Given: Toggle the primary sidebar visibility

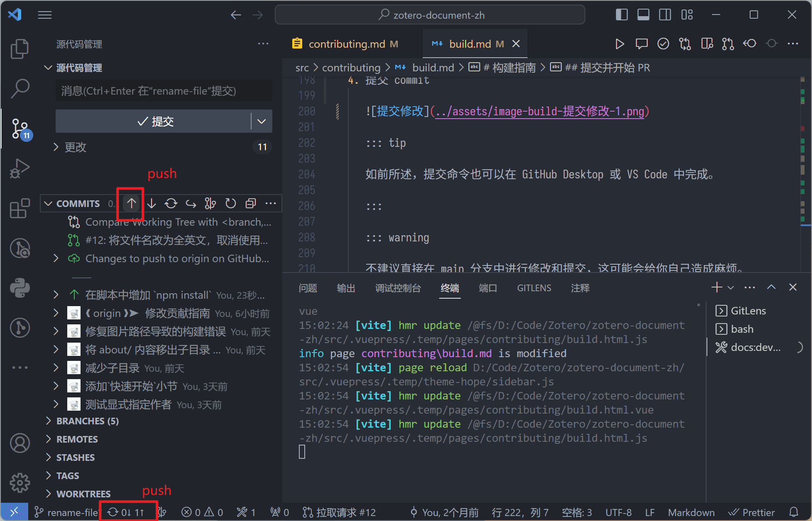Looking at the screenshot, I should pyautogui.click(x=621, y=15).
